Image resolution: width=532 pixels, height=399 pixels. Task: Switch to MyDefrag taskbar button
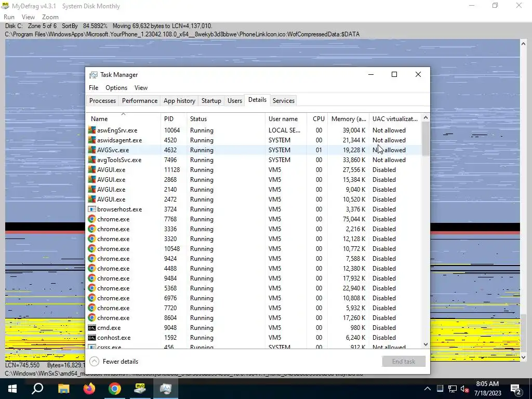(140, 389)
